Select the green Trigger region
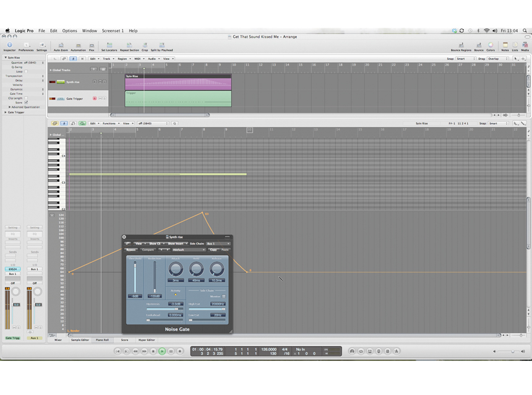 pos(178,98)
